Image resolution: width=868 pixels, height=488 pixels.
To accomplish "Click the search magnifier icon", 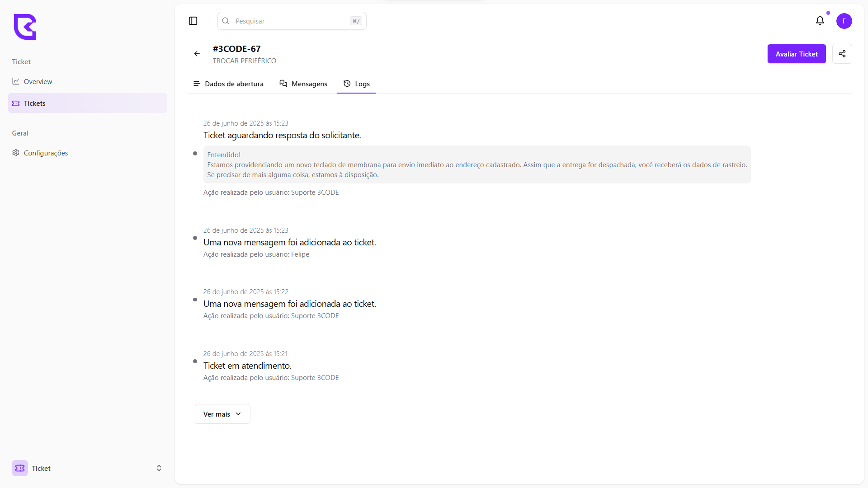I will (x=226, y=21).
